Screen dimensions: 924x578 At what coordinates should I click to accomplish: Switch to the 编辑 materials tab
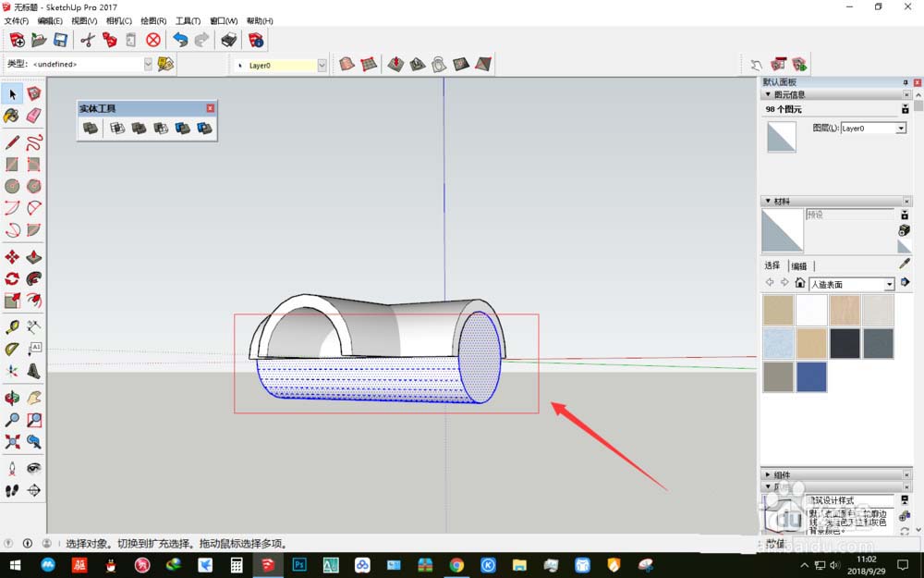pyautogui.click(x=799, y=266)
